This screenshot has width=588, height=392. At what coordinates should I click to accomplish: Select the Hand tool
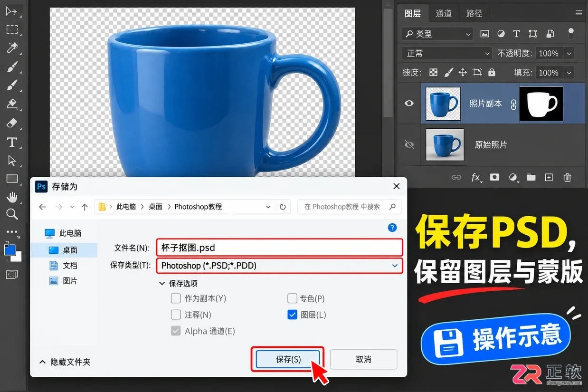[x=12, y=197]
